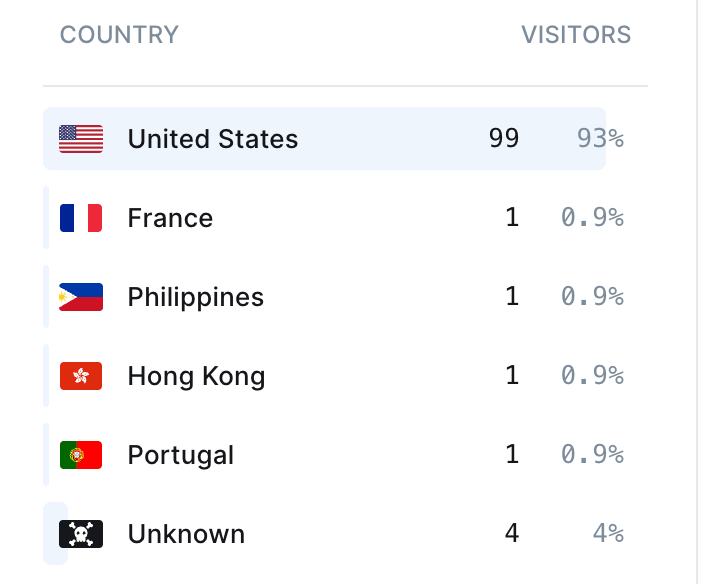Click the Unknown visitor count 4
The height and width of the screenshot is (584, 710).
(x=512, y=534)
